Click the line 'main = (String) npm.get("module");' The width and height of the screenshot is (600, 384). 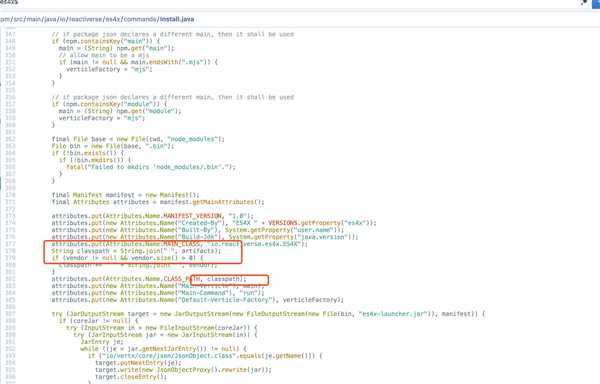coord(120,111)
